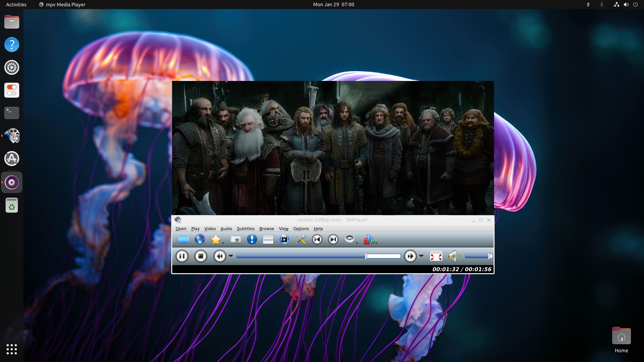Open the playlist icon in the toolbar
644x362 pixels.
(x=268, y=239)
